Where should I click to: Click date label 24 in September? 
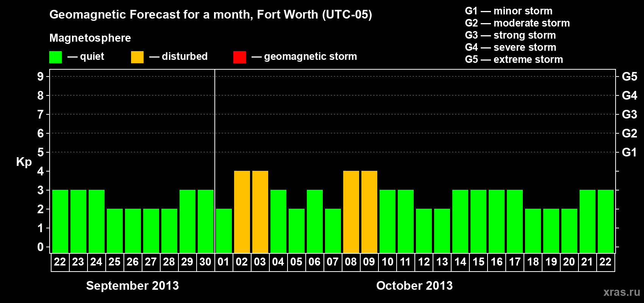tap(96, 262)
